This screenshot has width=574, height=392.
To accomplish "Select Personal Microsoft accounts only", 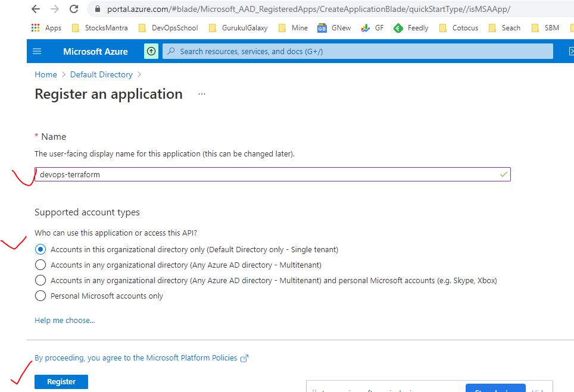I will click(40, 296).
